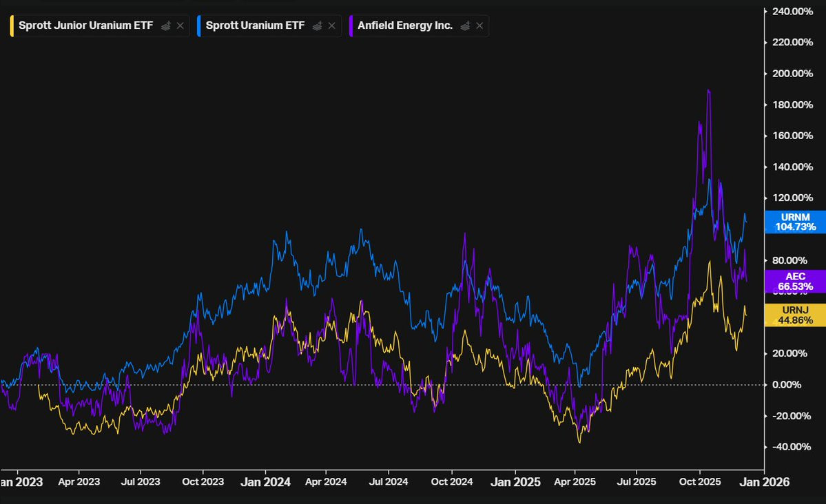Click the 20.00% axis label
Screen dimensions: 826x504
coord(789,353)
